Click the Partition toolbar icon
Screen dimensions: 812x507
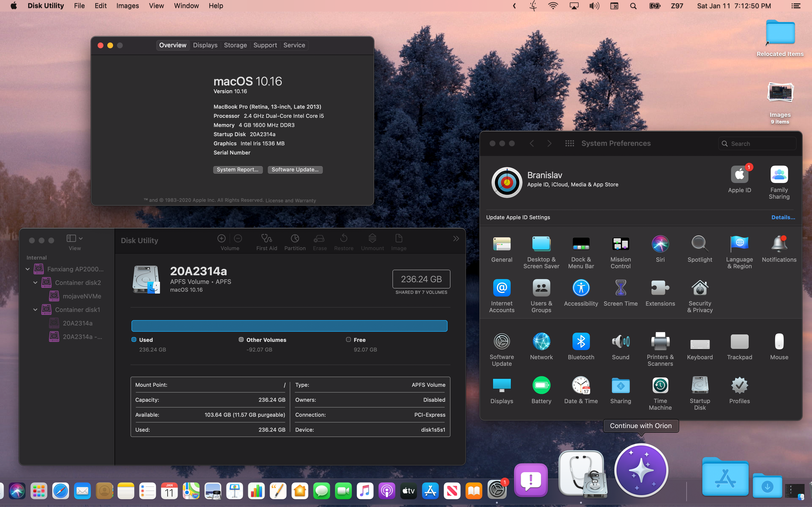[x=295, y=239]
